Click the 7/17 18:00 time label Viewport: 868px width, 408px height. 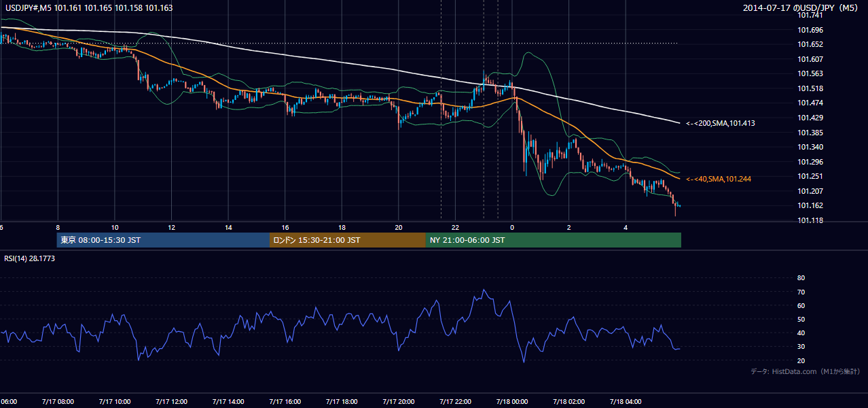click(342, 401)
